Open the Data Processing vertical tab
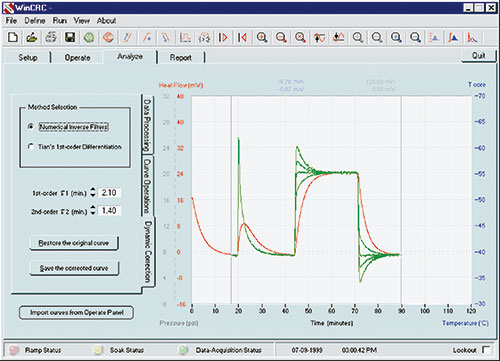 point(147,124)
